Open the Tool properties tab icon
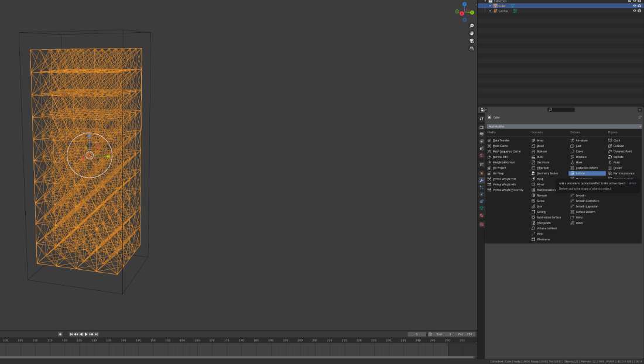Screen dimensions: 644x364 click(481, 119)
